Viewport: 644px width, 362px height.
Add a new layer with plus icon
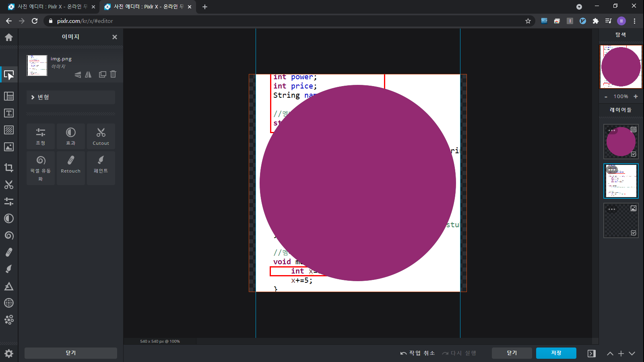pos(621,354)
